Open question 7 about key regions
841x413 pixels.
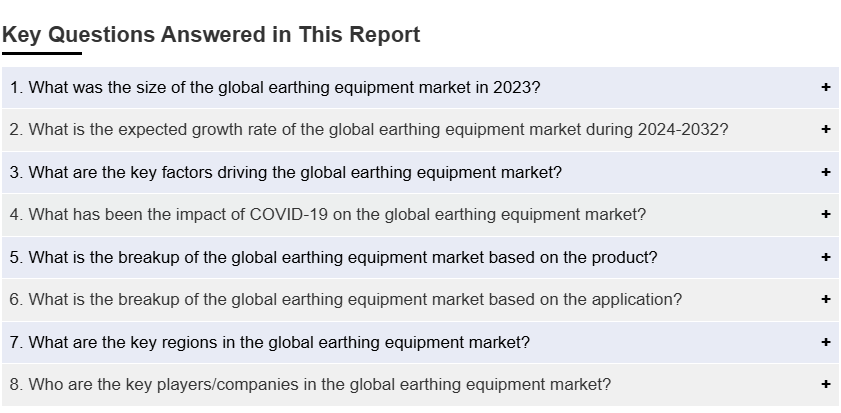coord(420,342)
